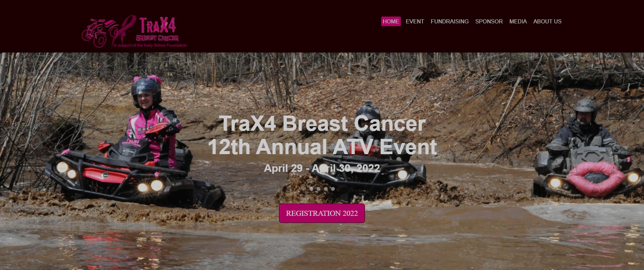Select the first carousel slide dot
This screenshot has height=270, width=644.
point(312,189)
